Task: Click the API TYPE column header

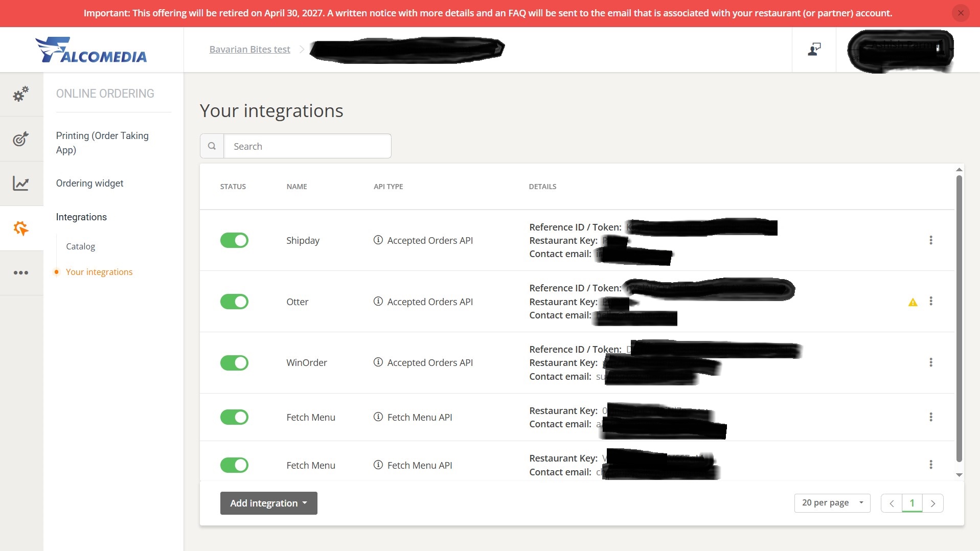Action: coord(388,187)
